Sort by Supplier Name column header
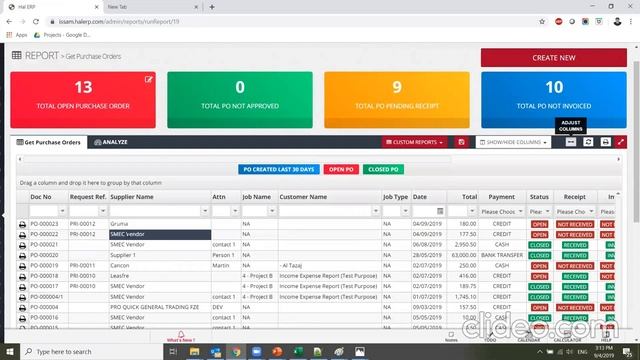Image resolution: width=640 pixels, height=360 pixels. 132,197
